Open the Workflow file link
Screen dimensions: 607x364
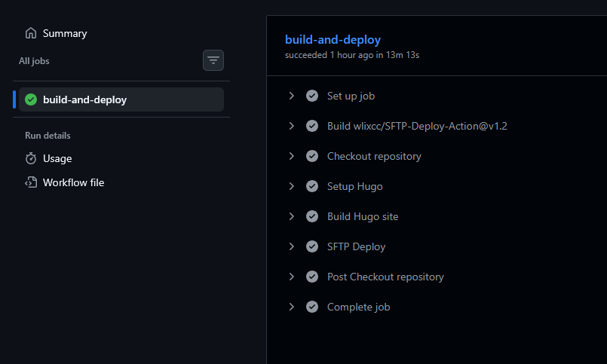pos(73,182)
